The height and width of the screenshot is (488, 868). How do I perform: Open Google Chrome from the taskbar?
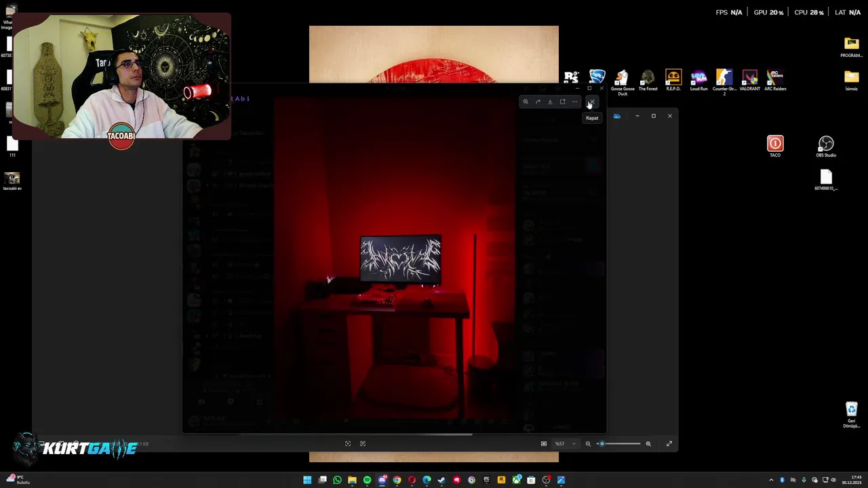click(397, 480)
